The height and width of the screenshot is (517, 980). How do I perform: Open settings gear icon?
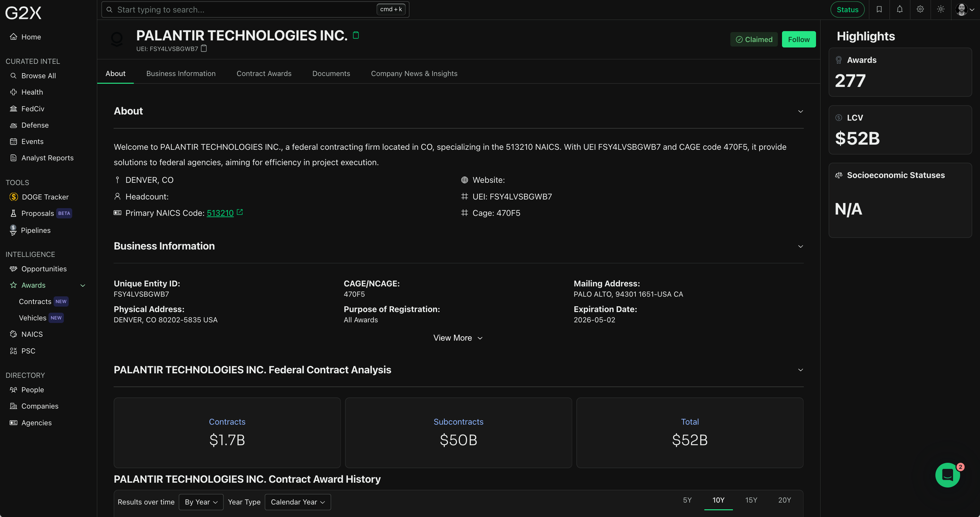pos(920,10)
